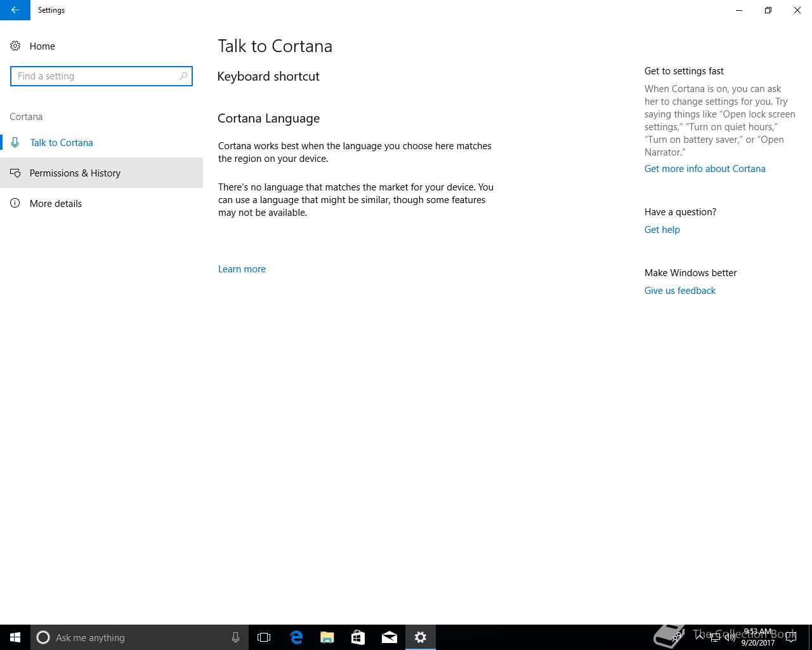812x650 pixels.
Task: Click the Learn more link
Action: click(x=242, y=269)
